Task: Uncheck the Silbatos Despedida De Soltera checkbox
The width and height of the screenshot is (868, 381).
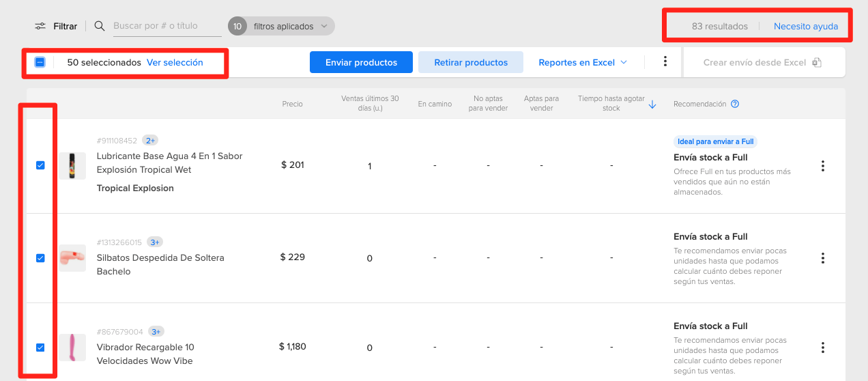Action: pos(40,258)
